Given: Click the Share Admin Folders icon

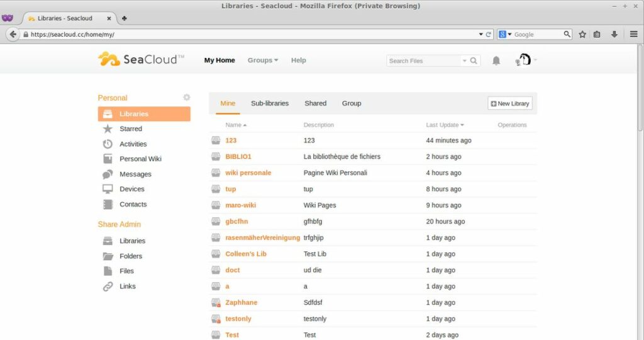Looking at the screenshot, I should 108,256.
